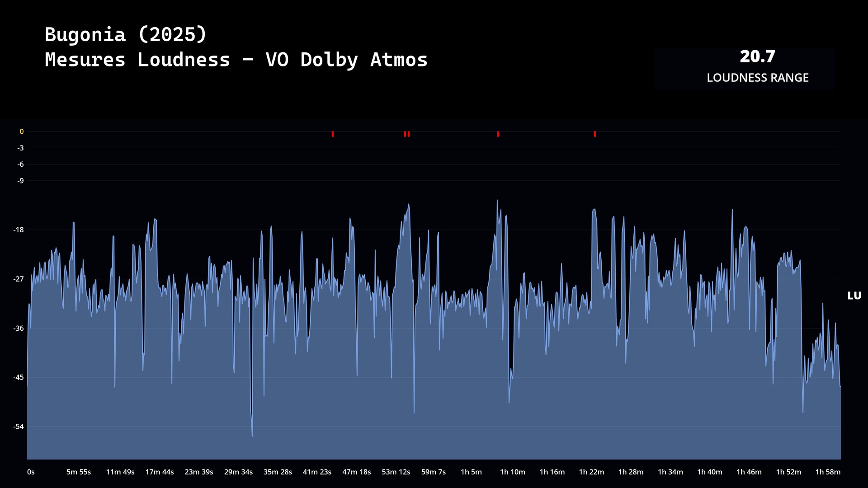Click the 29m 34s time axis label

pyautogui.click(x=238, y=472)
